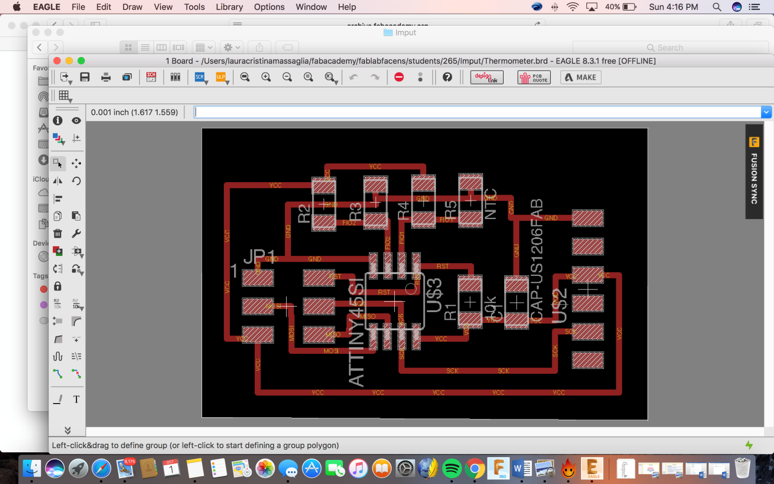774x484 pixels.
Task: Expand more tools with double chevron
Action: pyautogui.click(x=67, y=430)
